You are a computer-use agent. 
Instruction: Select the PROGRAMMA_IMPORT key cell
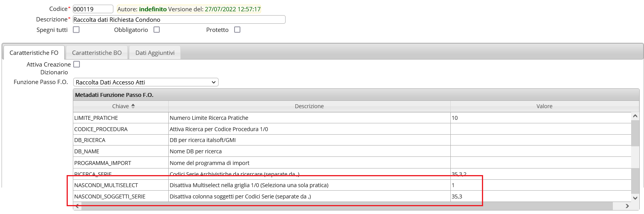(x=121, y=163)
